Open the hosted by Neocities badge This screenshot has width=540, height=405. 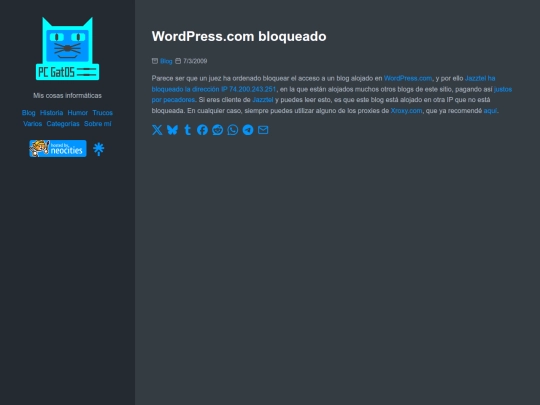58,148
